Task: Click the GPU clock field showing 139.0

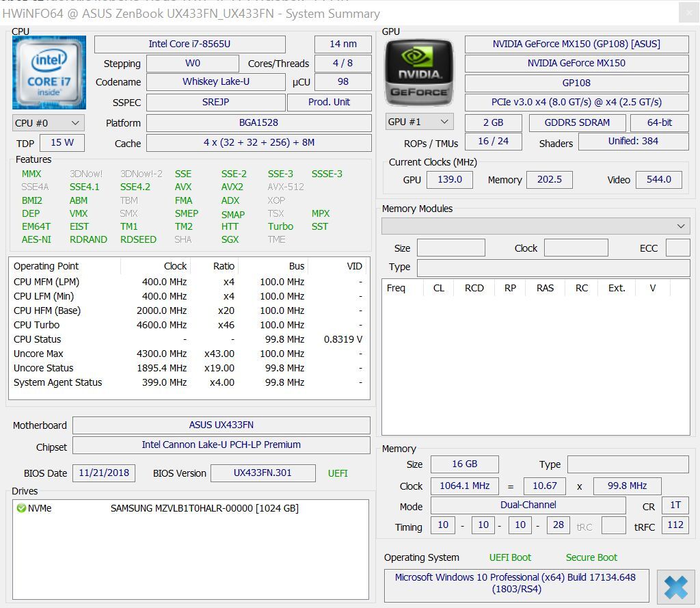Action: (450, 179)
